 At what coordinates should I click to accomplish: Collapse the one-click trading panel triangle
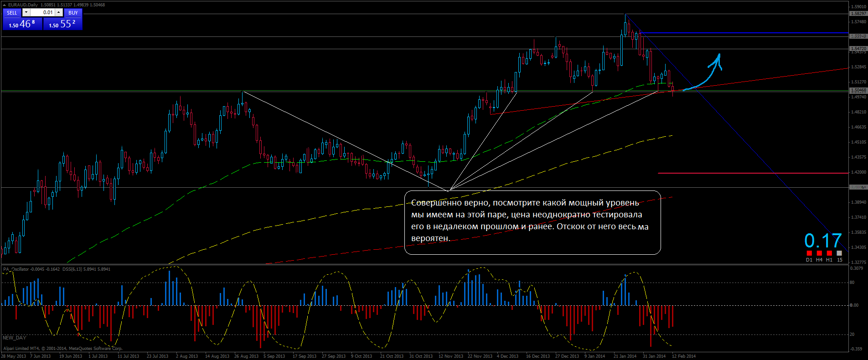(5, 5)
